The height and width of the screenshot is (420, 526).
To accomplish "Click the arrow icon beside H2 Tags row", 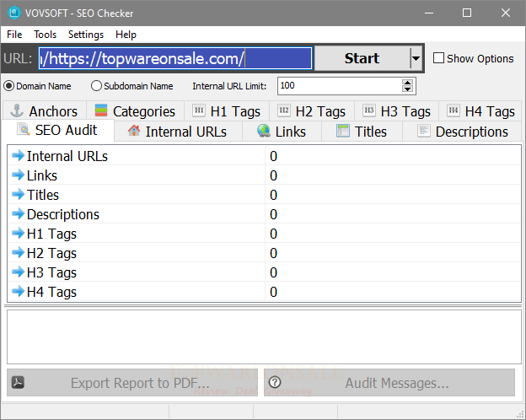I will coord(18,252).
